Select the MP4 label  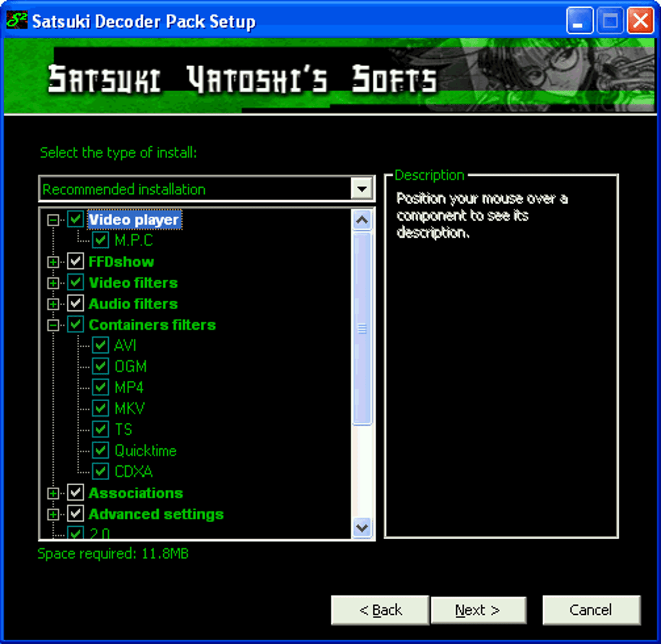(x=129, y=387)
